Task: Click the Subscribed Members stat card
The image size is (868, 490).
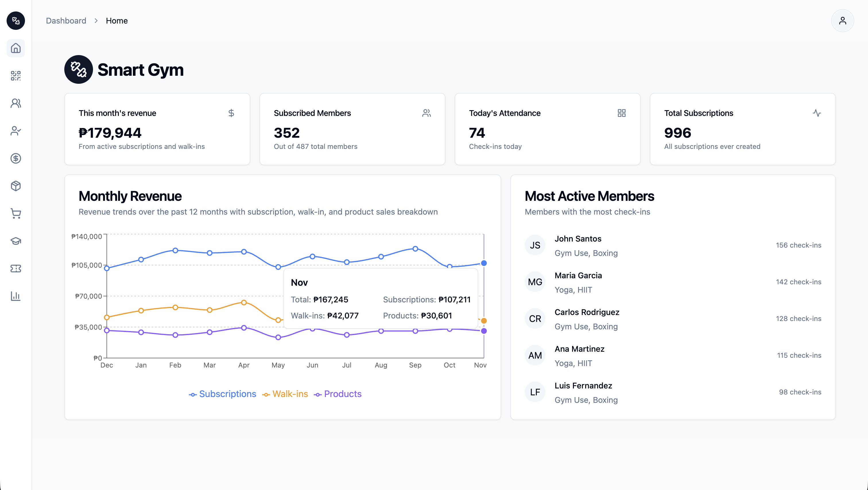Action: pyautogui.click(x=352, y=129)
